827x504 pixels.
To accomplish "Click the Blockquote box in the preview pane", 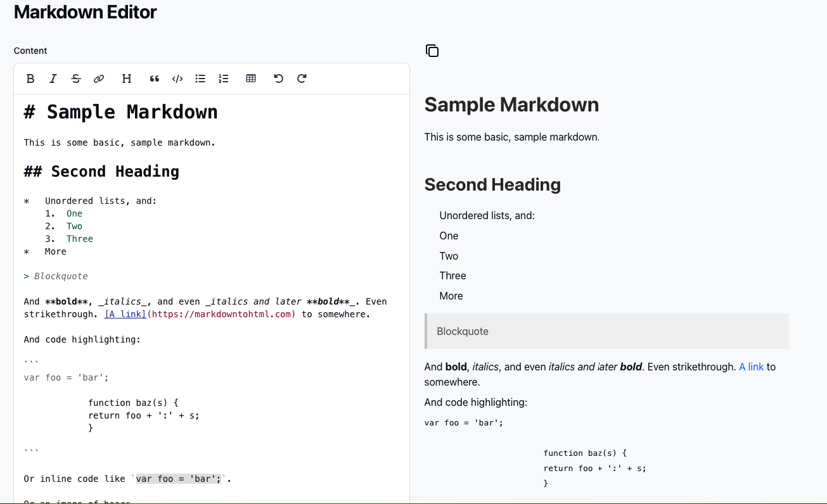I will tap(606, 331).
